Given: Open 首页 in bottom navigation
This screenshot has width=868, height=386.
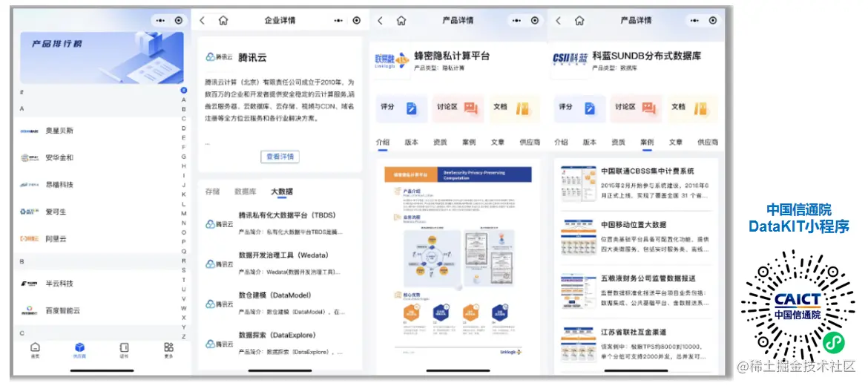Looking at the screenshot, I should coord(35,350).
